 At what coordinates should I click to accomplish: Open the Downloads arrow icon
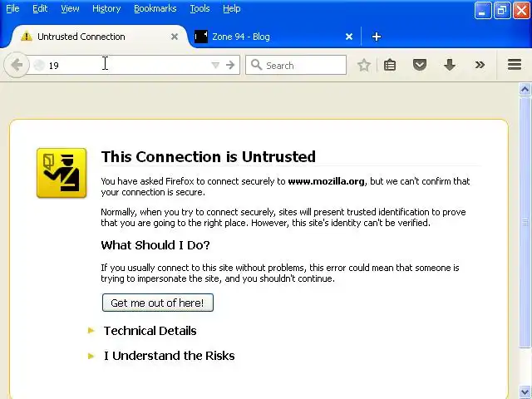click(450, 65)
